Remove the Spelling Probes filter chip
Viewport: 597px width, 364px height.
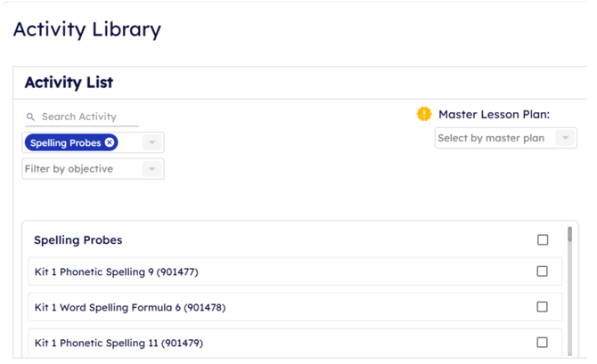[110, 142]
